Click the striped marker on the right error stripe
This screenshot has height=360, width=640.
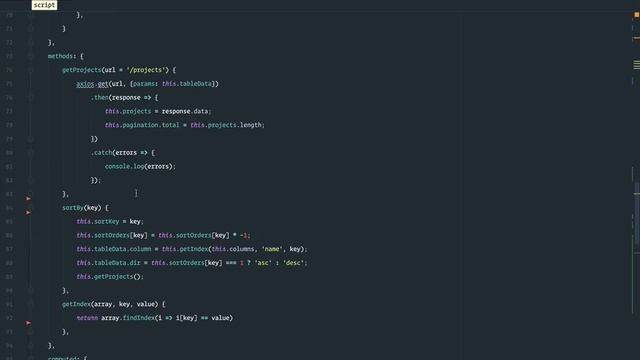[x=637, y=64]
